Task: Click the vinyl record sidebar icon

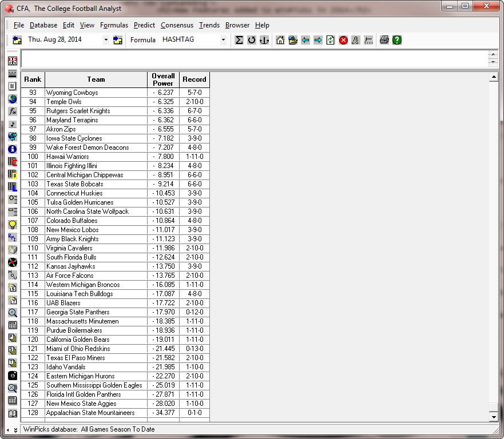Action: [13, 262]
